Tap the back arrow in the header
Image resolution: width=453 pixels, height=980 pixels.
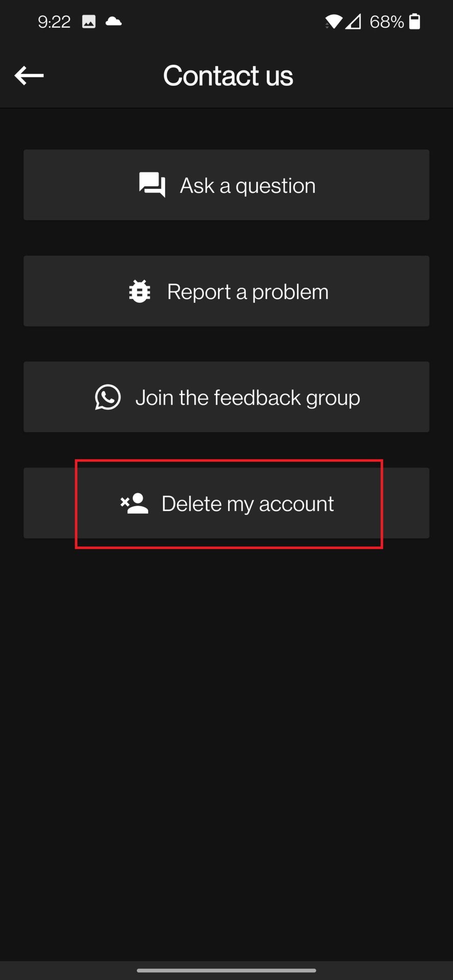click(x=29, y=76)
